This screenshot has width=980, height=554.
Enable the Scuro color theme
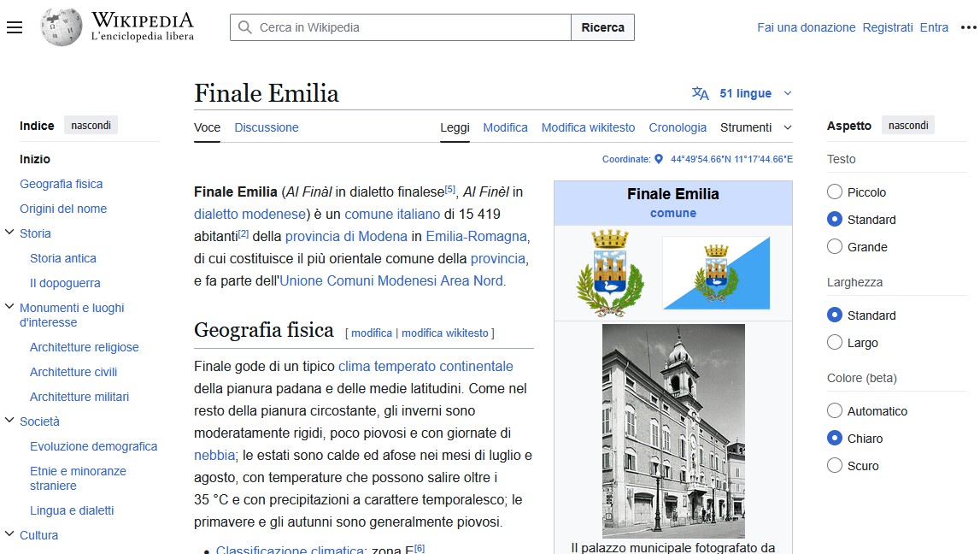pos(834,465)
